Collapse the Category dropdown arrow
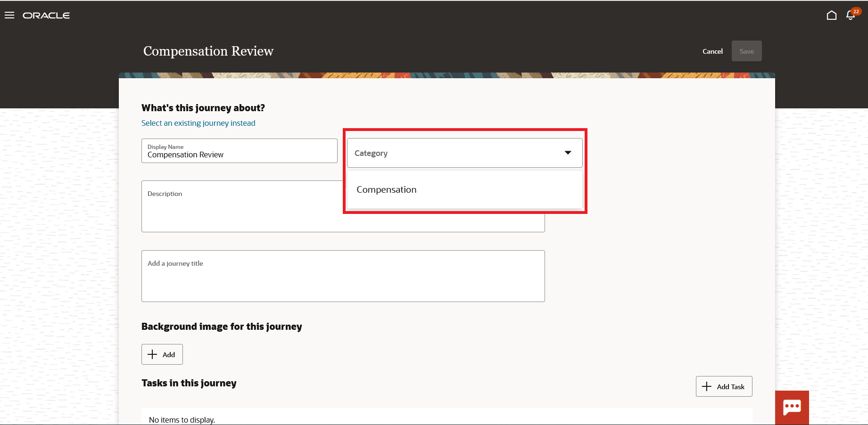868x425 pixels. [568, 153]
